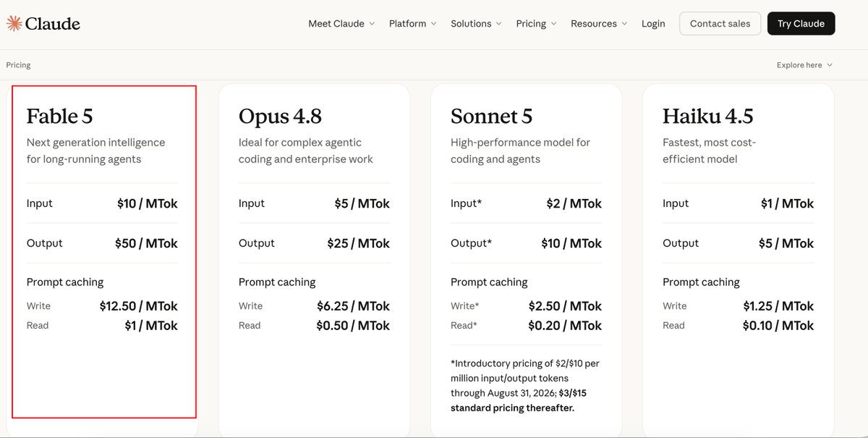
Task: Click Sonnet 5 high-performance model description
Action: point(521,151)
